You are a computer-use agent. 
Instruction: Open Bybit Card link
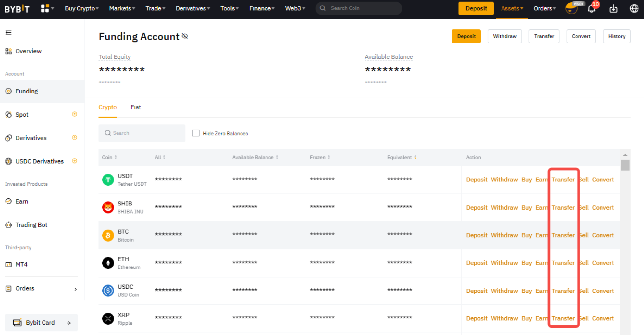pyautogui.click(x=41, y=323)
